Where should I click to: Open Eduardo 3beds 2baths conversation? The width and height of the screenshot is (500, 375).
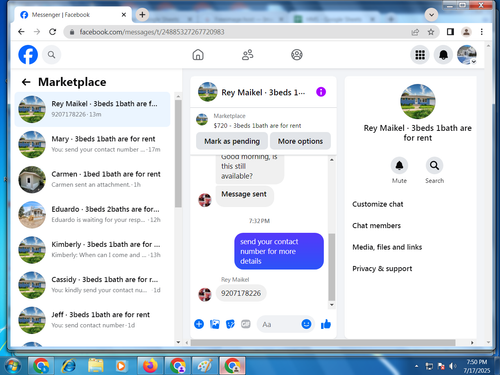click(92, 215)
